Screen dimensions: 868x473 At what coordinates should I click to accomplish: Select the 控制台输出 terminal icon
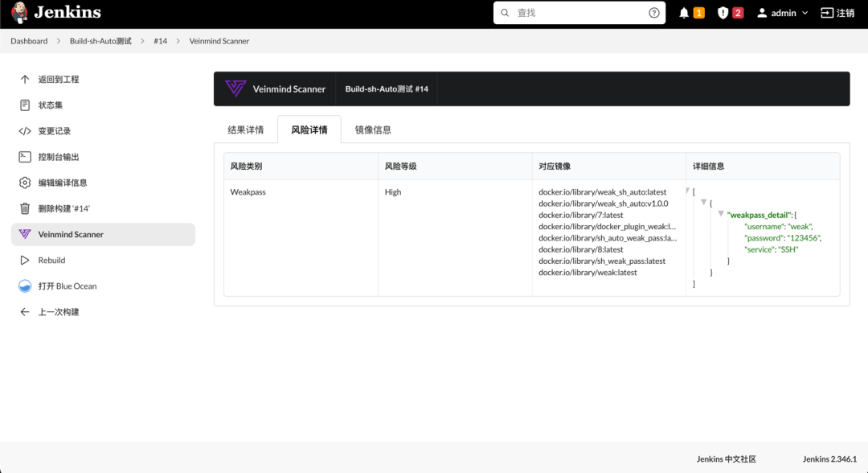(x=25, y=156)
